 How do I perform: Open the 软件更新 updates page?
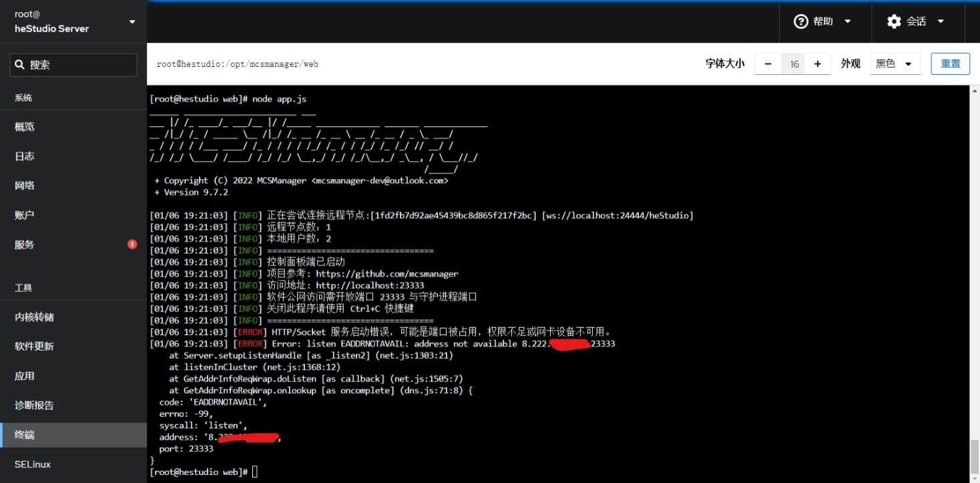pos(35,346)
